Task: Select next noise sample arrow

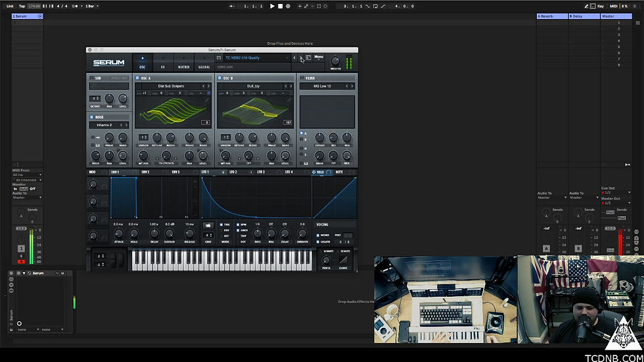Action: (x=126, y=125)
